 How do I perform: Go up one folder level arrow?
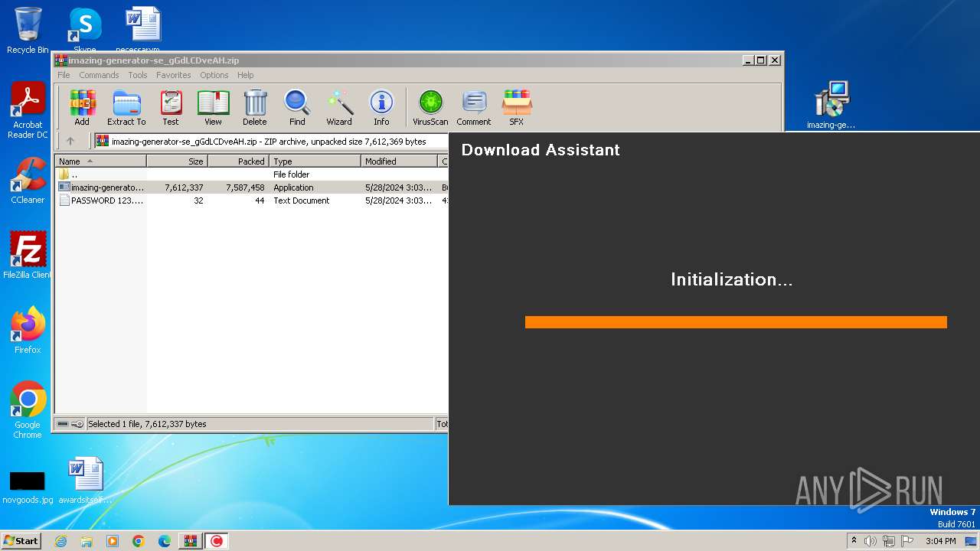pyautogui.click(x=70, y=141)
